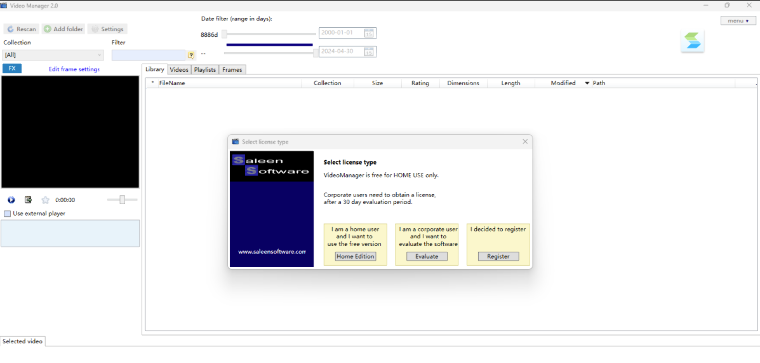Viewport: 760px width, 363px height.
Task: Open the Settings button
Action: click(x=108, y=29)
